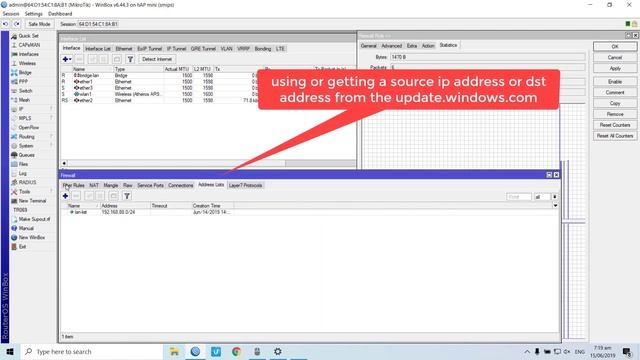Expand the Tools submenu
The width and height of the screenshot is (640, 360).
[51, 191]
